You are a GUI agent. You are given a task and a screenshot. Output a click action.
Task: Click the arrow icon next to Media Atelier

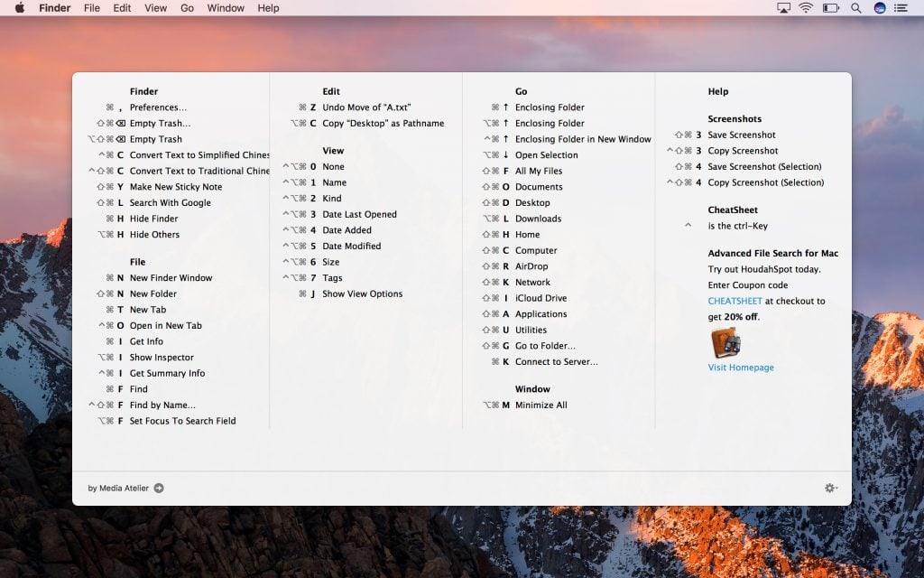pyautogui.click(x=159, y=488)
